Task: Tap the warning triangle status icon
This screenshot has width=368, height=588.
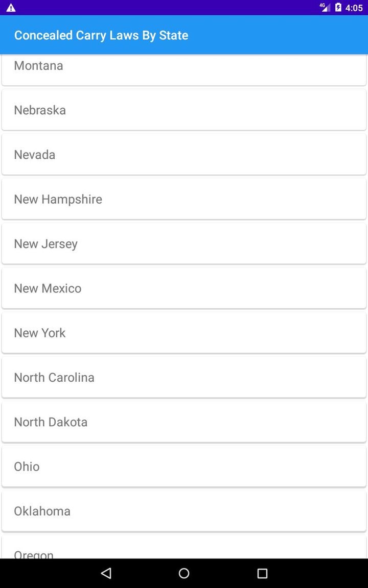Action: click(x=11, y=8)
